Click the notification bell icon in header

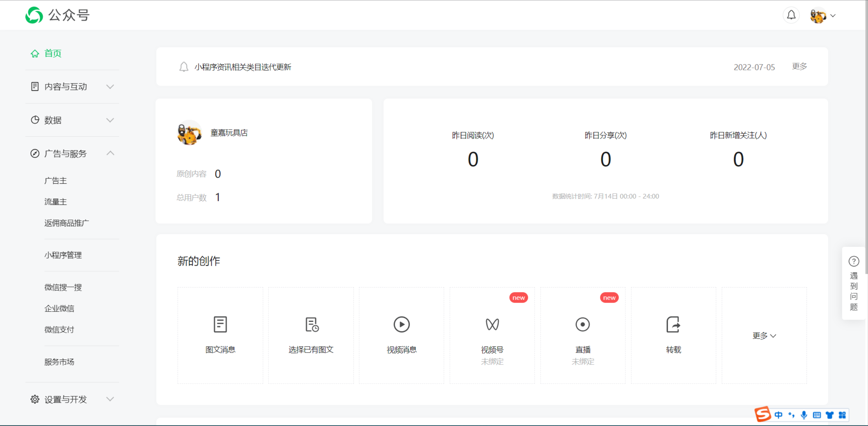791,15
